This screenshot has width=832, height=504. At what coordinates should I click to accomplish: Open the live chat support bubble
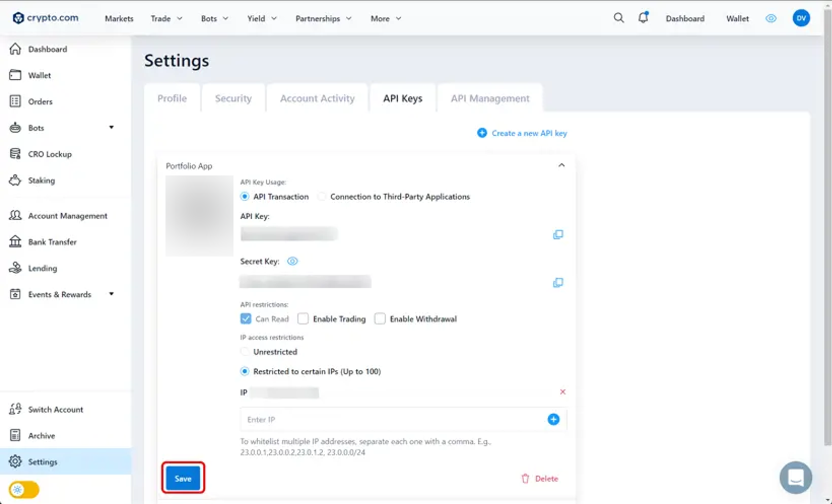795,477
